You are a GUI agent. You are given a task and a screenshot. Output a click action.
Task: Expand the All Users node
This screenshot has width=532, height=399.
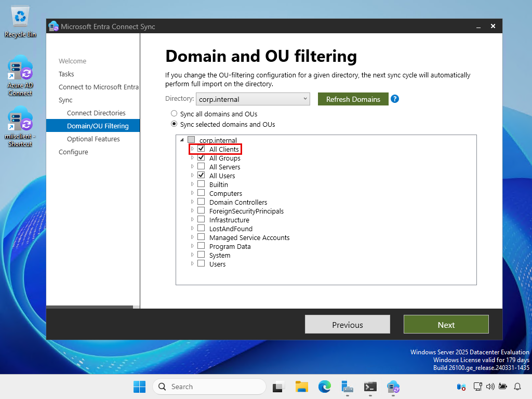pos(192,175)
